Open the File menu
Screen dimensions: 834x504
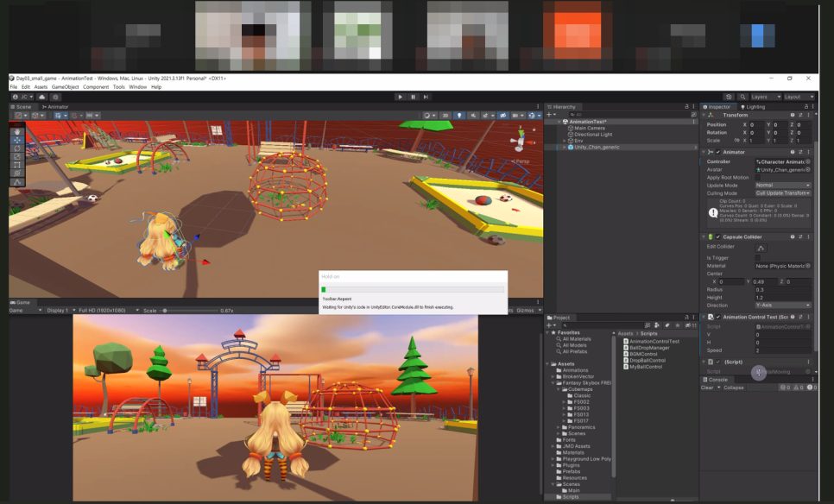point(13,87)
